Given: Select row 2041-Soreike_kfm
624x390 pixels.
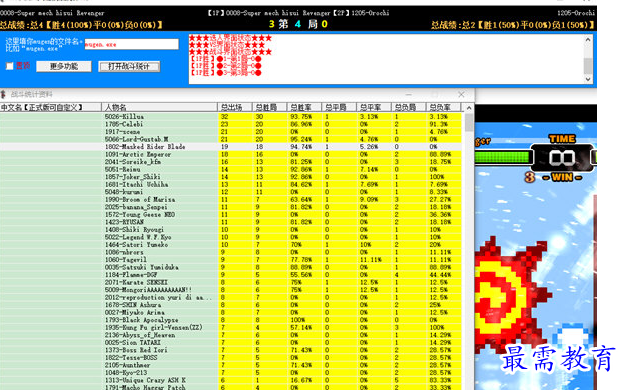Looking at the screenshot, I should pyautogui.click(x=231, y=162).
